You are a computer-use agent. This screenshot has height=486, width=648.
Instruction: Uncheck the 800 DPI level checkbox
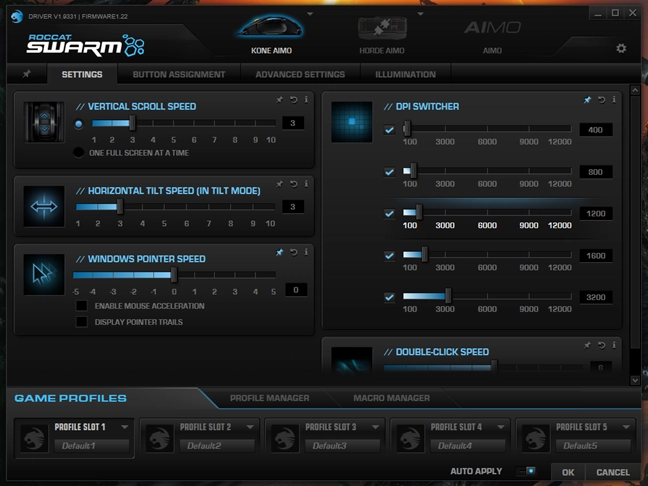(x=389, y=172)
